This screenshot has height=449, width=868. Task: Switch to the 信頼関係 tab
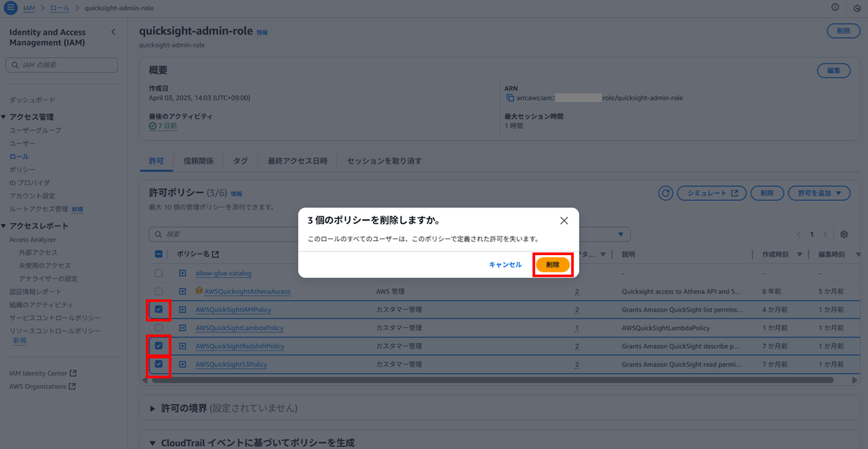(198, 161)
